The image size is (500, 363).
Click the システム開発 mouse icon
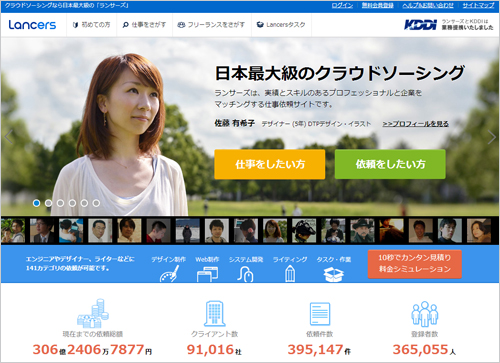tap(245, 274)
